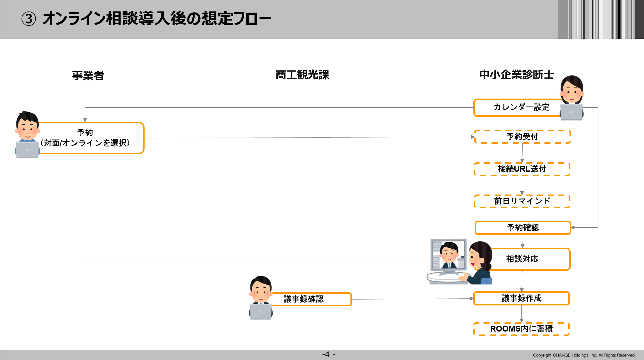This screenshot has width=644, height=360.
Task: Click the 接続URL送付 dashed box
Action: click(x=522, y=169)
